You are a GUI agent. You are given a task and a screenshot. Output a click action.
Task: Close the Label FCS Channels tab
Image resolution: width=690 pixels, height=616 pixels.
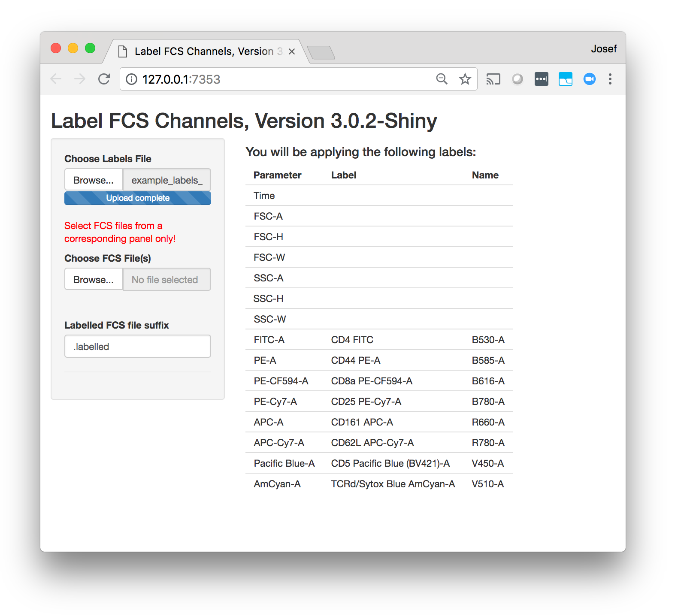[292, 51]
